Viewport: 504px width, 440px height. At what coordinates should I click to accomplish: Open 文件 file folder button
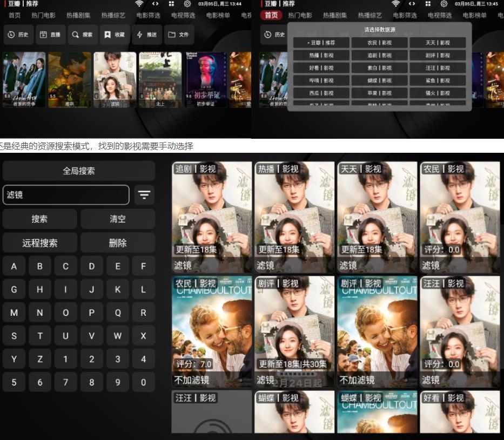coord(179,35)
